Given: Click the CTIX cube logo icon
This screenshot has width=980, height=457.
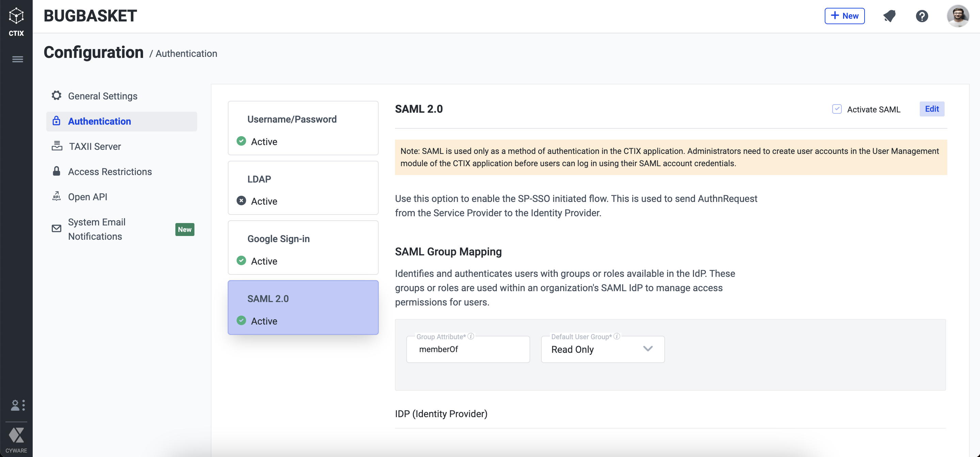Looking at the screenshot, I should tap(16, 16).
